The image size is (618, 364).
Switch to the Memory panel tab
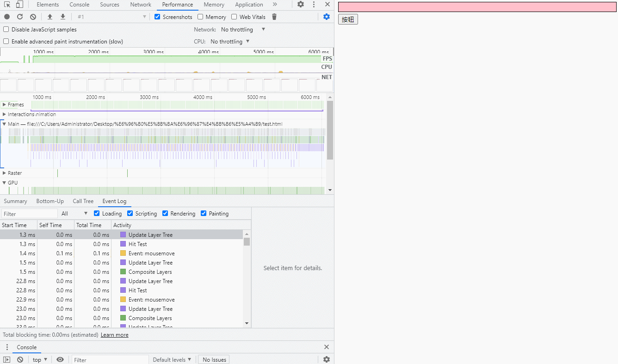click(x=214, y=5)
